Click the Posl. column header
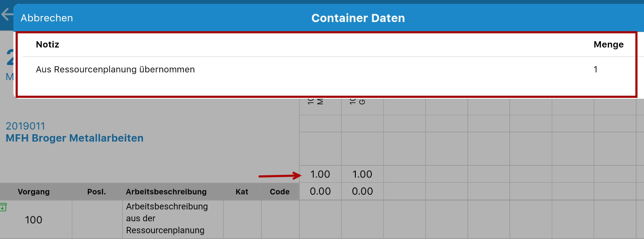644x239 pixels. (97, 191)
